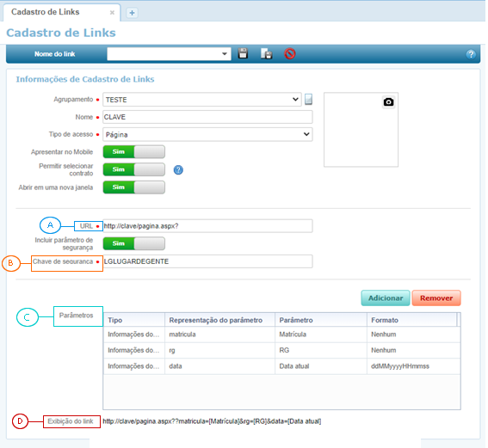Screen dimensions: 488x448
Task: Open the Tipo de acesso dropdown
Action: (207, 134)
